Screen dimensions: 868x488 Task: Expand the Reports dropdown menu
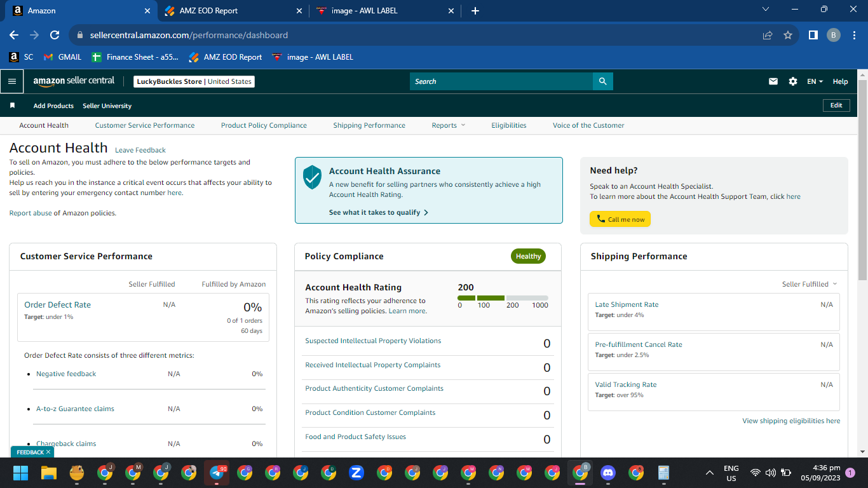pyautogui.click(x=449, y=125)
